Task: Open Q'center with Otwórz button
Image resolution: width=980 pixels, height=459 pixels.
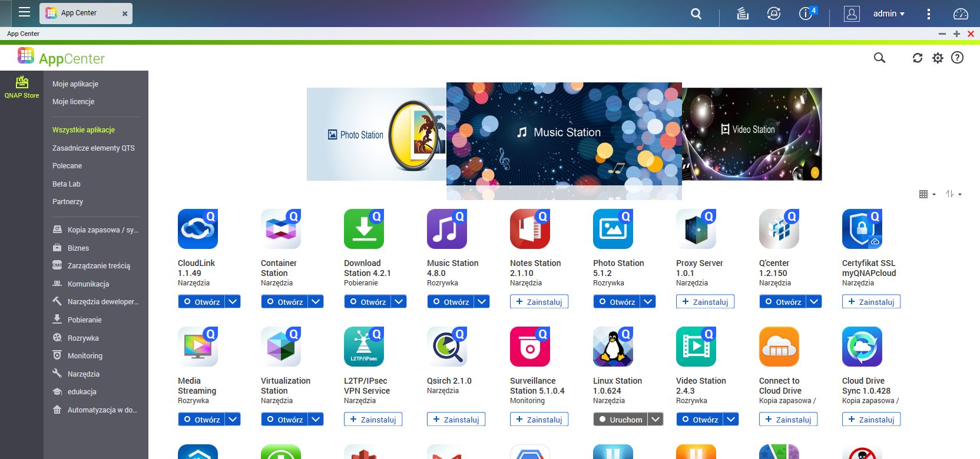Action: pyautogui.click(x=783, y=302)
